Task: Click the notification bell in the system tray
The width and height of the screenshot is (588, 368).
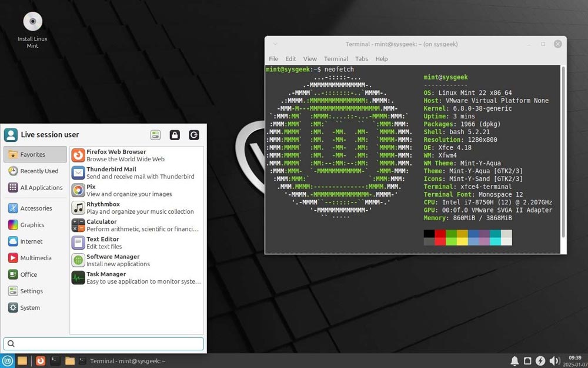Action: [514, 361]
